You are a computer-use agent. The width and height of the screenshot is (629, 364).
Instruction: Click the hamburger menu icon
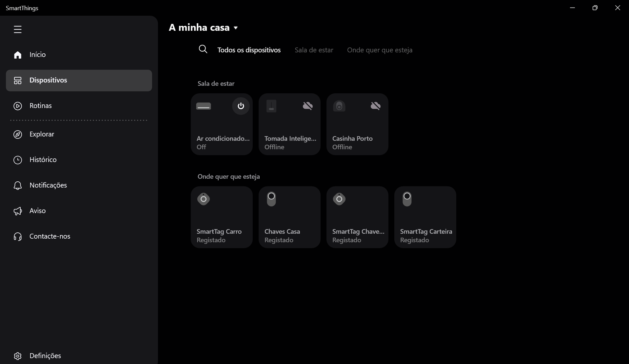[x=18, y=29]
